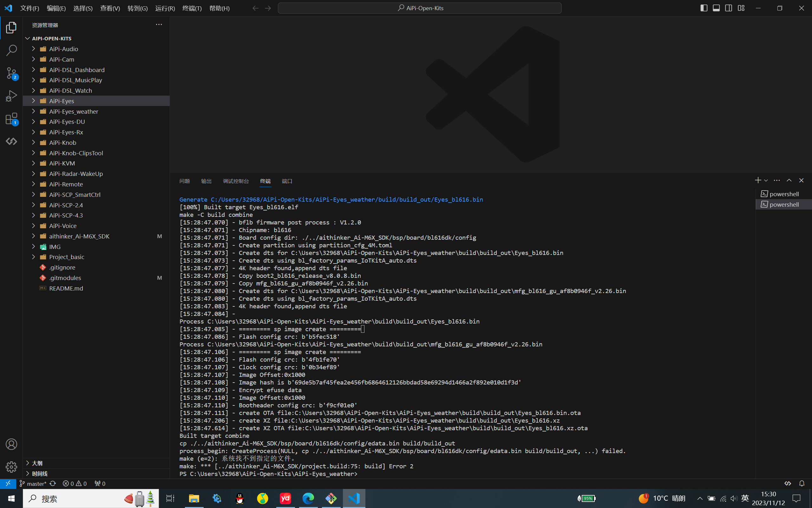Expand the 时间线 timeline section
This screenshot has height=508, width=812.
click(96, 473)
